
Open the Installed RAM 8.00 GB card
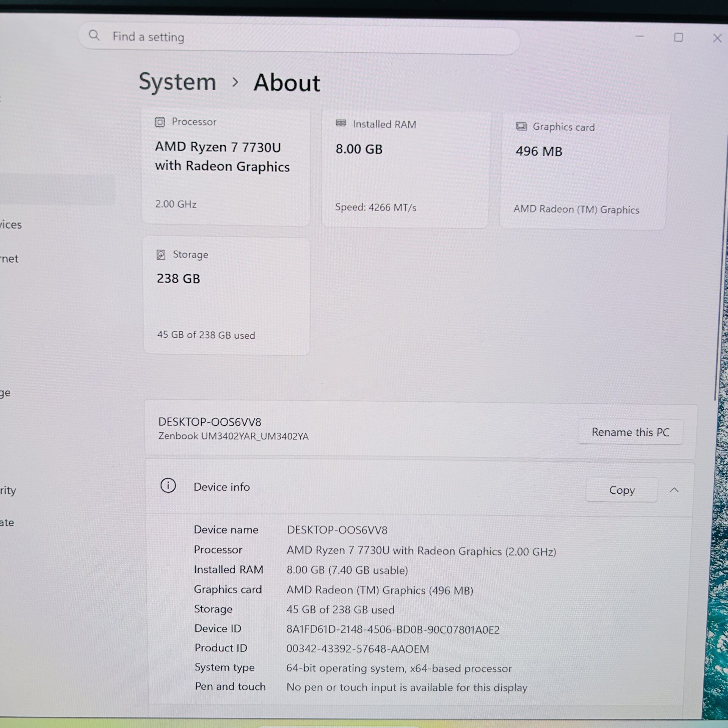point(405,169)
